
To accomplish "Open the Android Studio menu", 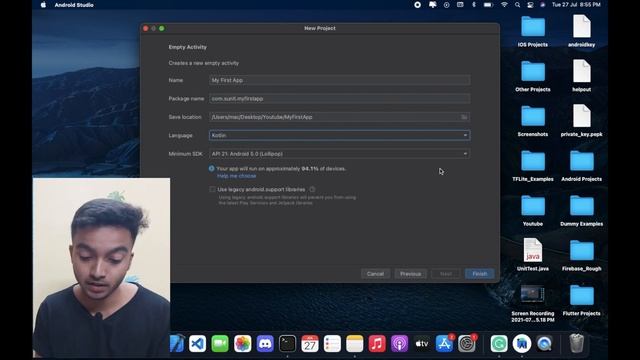I will (74, 5).
